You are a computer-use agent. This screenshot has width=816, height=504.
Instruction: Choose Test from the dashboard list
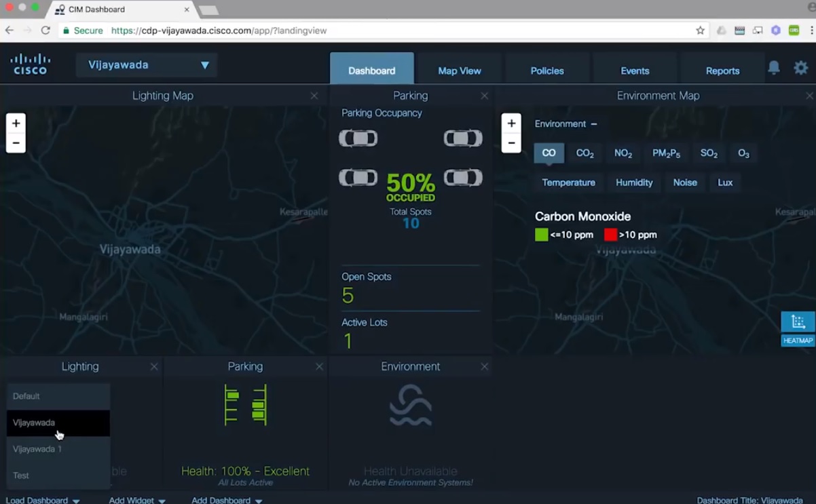click(x=58, y=476)
